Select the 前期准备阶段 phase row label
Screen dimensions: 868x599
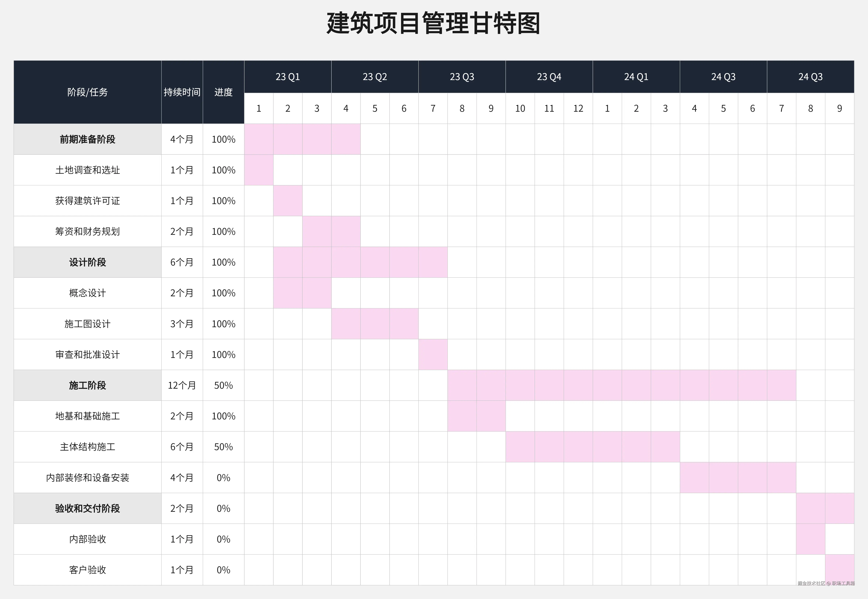click(87, 139)
